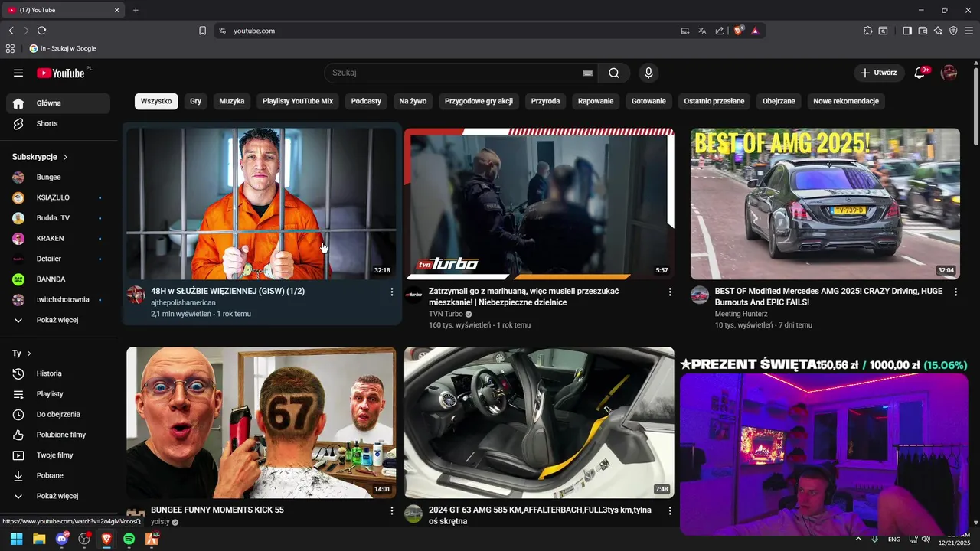This screenshot has height=551, width=980.
Task: Open Brave Leo AI sparkle icon
Action: (938, 31)
